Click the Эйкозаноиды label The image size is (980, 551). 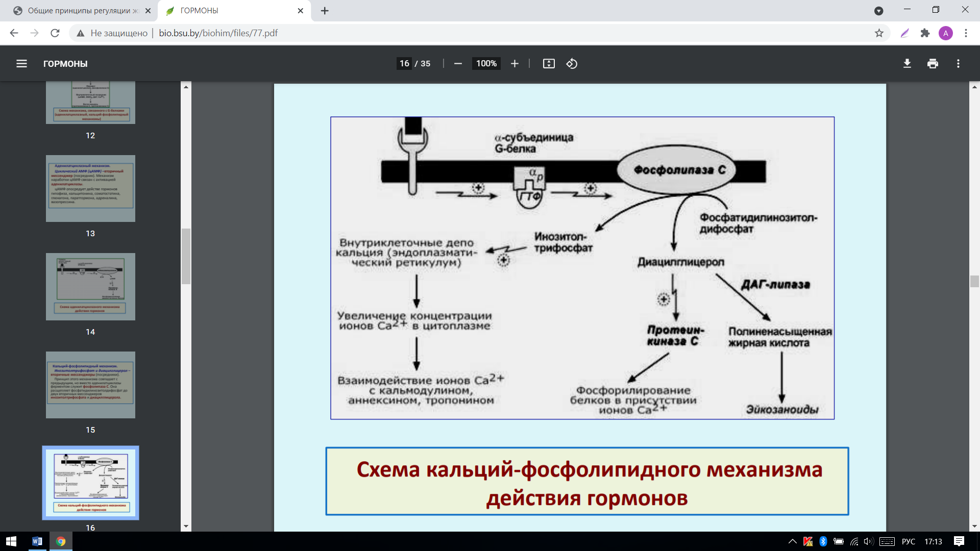[x=782, y=409]
